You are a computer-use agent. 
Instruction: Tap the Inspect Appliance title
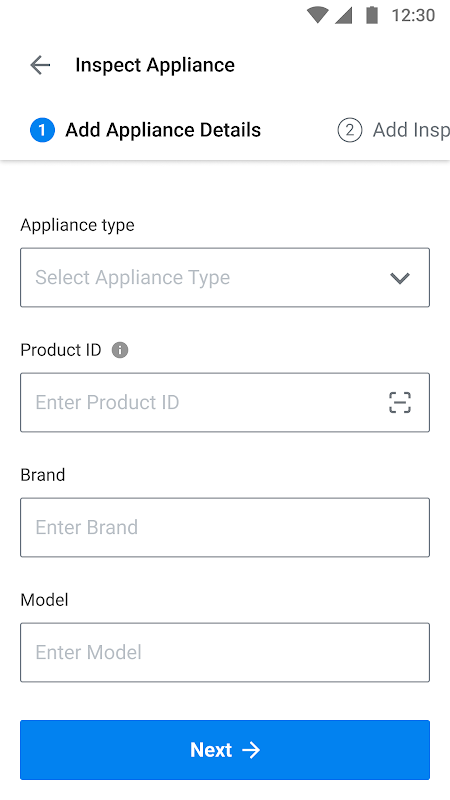click(x=155, y=65)
